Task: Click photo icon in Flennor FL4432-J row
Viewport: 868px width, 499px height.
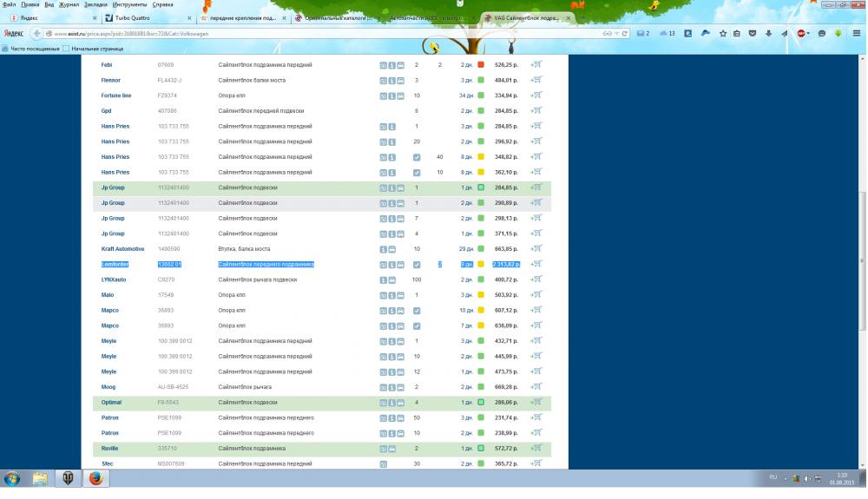Action: pyautogui.click(x=383, y=81)
